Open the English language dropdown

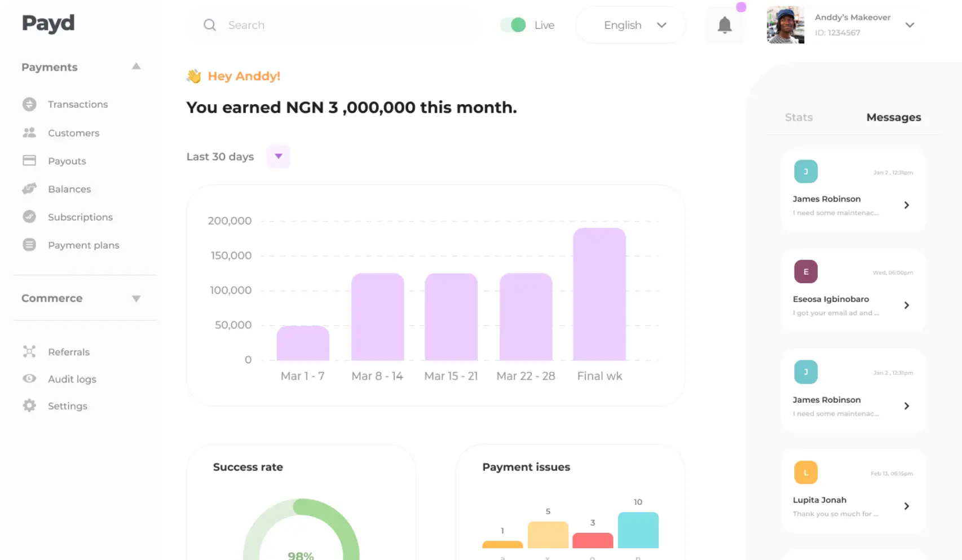[x=630, y=25]
